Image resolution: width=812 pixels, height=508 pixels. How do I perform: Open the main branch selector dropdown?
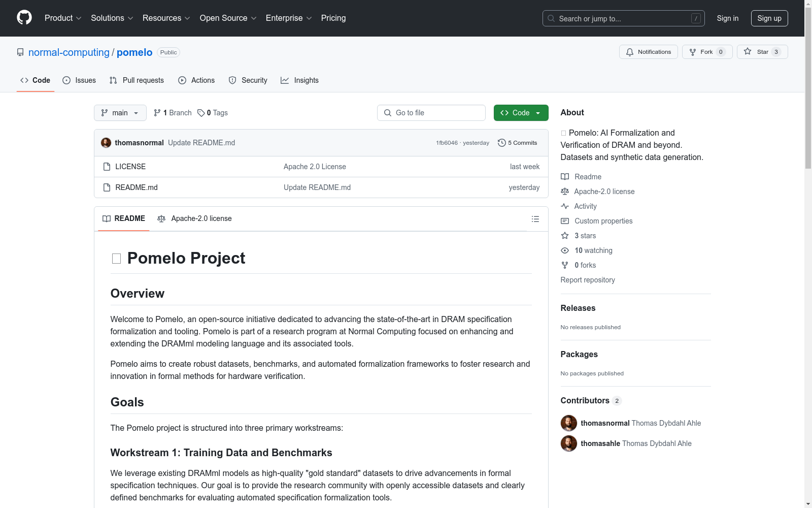pyautogui.click(x=120, y=113)
